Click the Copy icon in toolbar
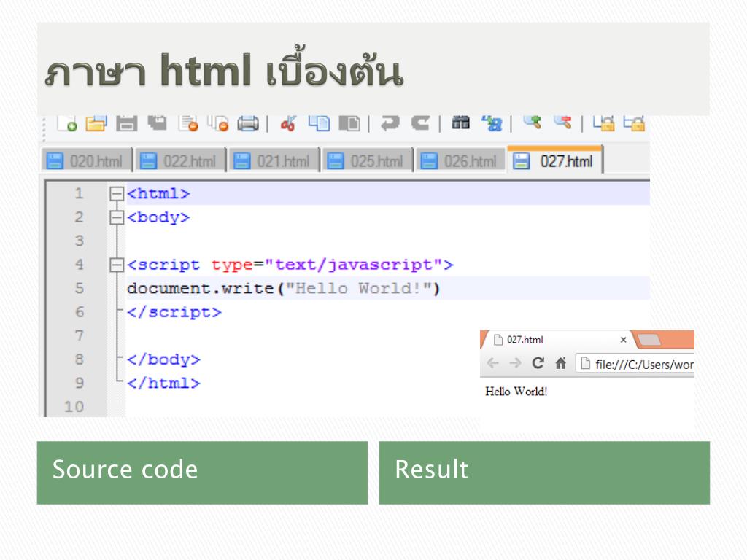Viewport: 747px width, 560px height. tap(320, 123)
